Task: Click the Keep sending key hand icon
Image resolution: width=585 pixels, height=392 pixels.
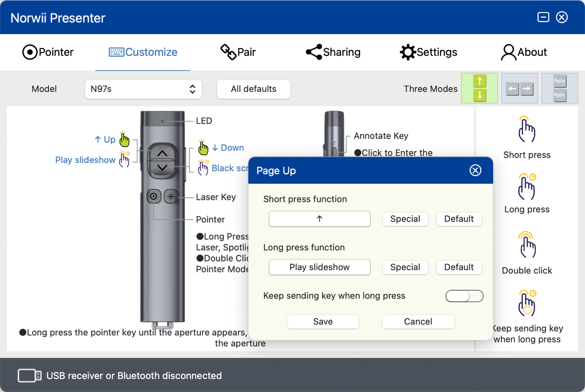Action: (526, 302)
